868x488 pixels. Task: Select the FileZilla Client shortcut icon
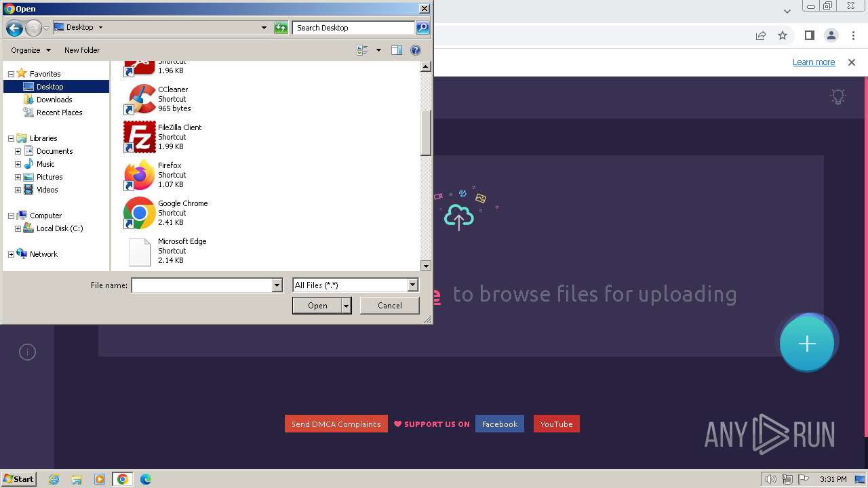point(140,137)
